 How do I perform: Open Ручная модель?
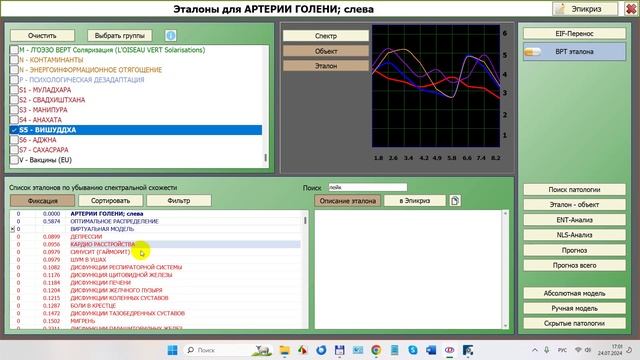pos(574,308)
